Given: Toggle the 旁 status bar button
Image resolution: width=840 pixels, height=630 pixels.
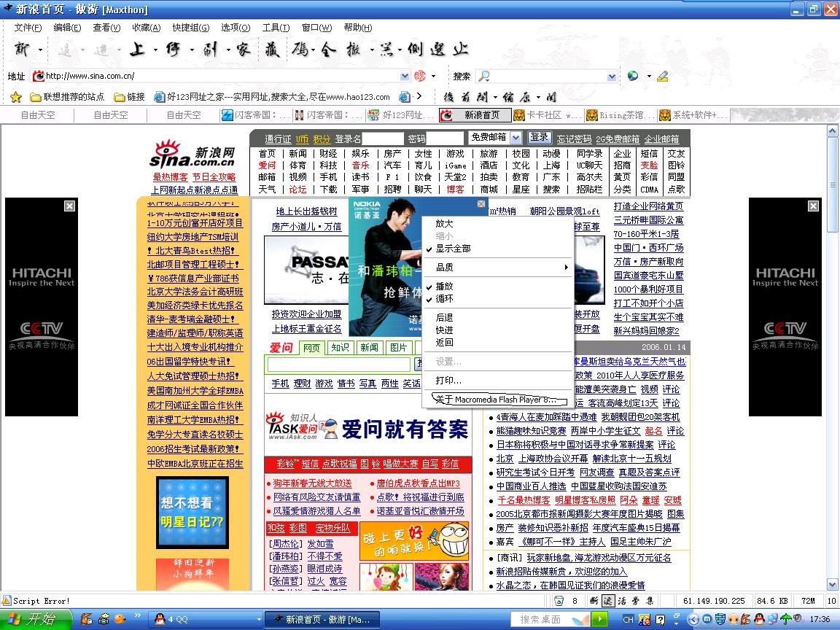Looking at the screenshot, I should (x=636, y=601).
